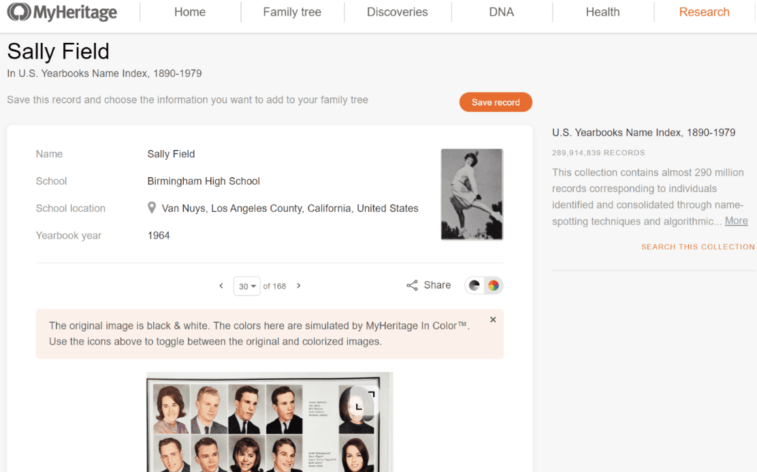
Task: Click the Save record button
Action: coord(495,102)
